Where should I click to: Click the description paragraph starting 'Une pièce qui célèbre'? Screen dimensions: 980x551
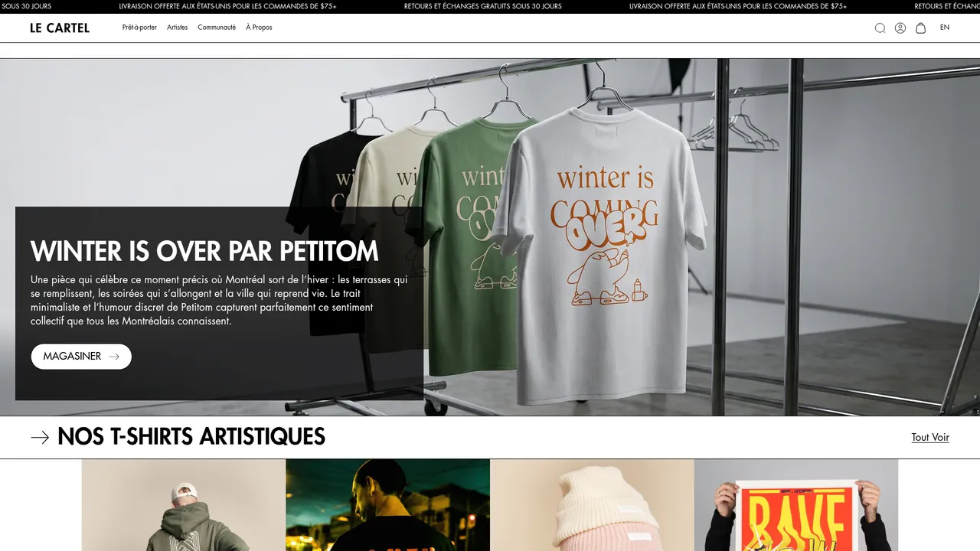coord(219,301)
